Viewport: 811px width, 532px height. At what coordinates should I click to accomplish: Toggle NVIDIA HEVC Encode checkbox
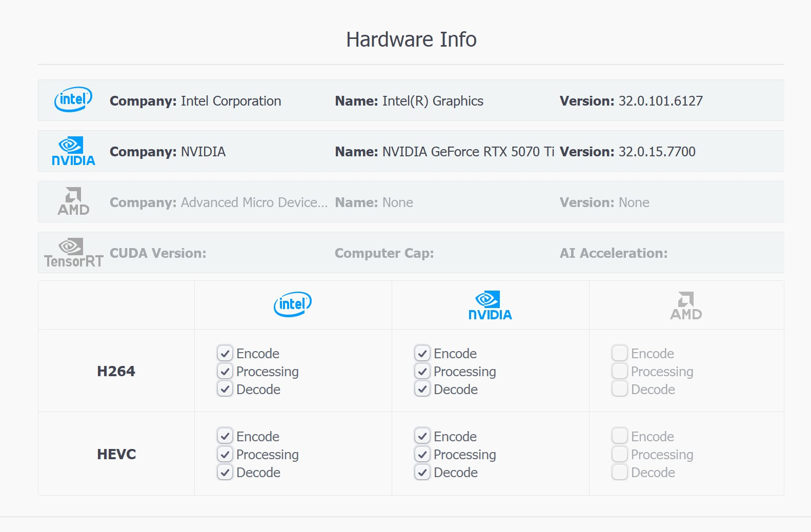coord(422,436)
